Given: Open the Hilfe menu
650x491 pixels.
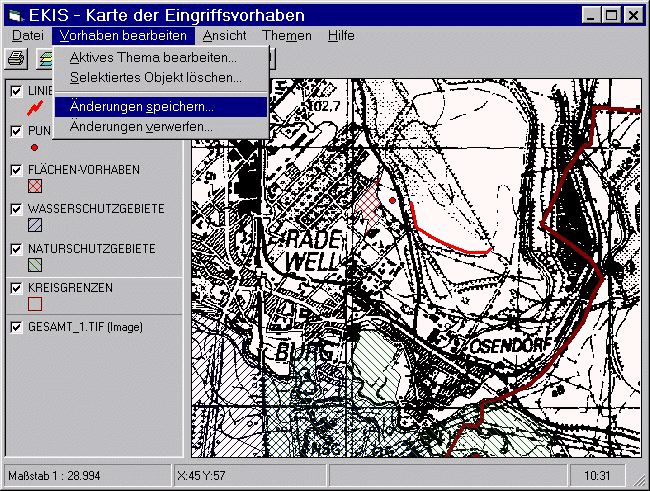Looking at the screenshot, I should [x=341, y=35].
